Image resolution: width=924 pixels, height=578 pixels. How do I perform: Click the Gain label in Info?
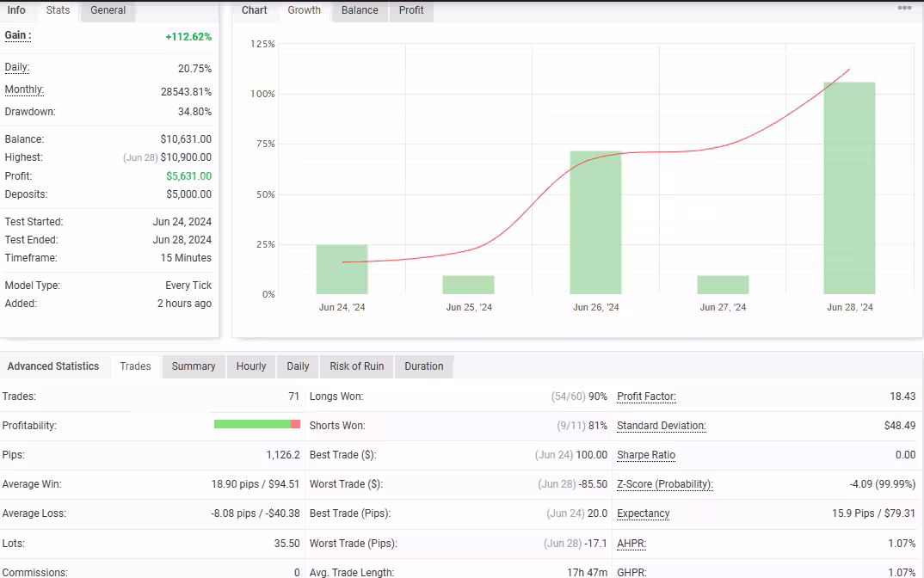(x=18, y=35)
